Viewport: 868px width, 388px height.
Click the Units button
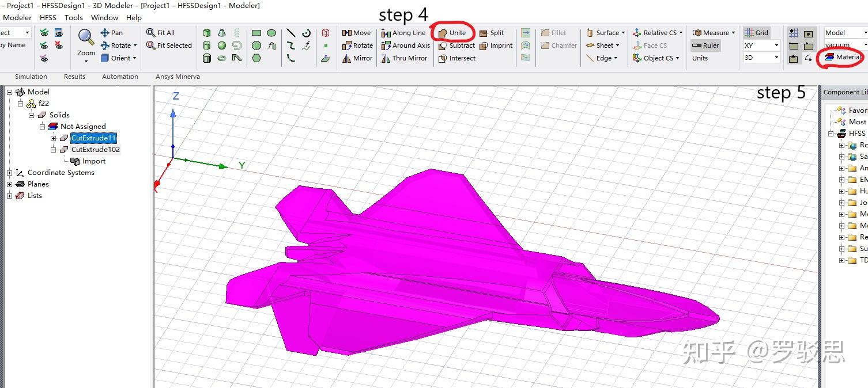click(700, 58)
